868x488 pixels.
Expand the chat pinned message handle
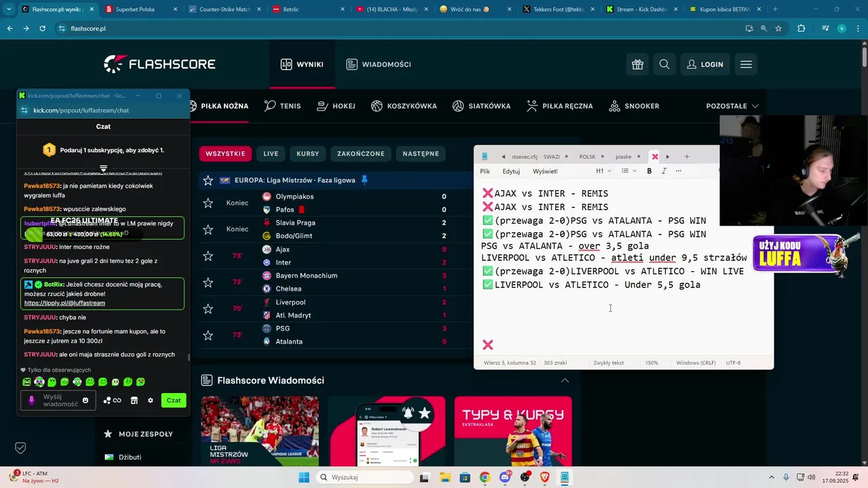tap(103, 168)
